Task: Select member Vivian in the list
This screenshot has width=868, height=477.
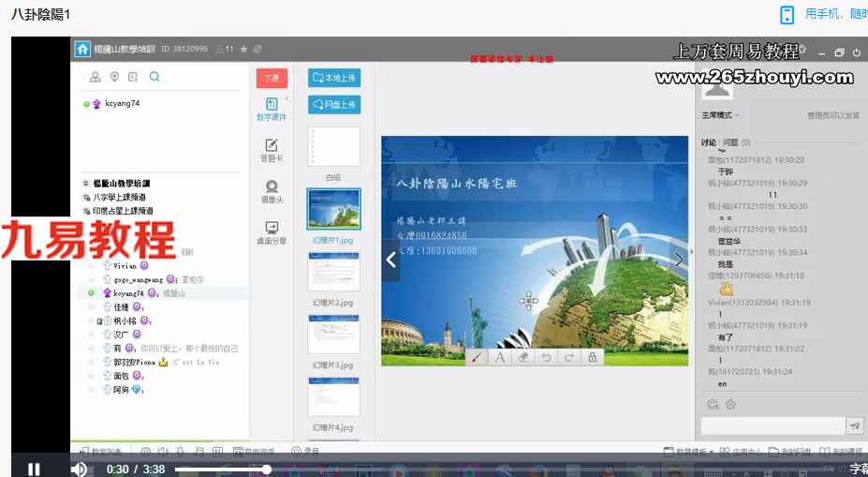Action: coord(125,265)
